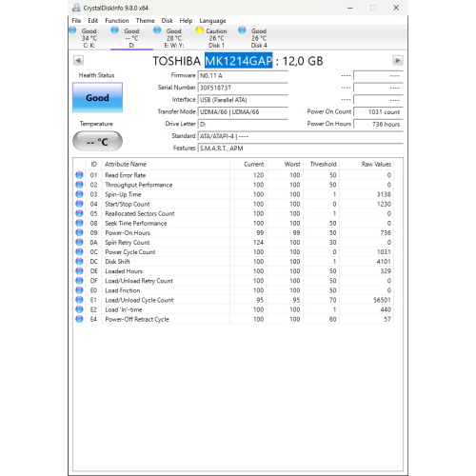Viewport: 476px width, 476px height.
Task: Click the TOSHIBA MK1214GAP model title
Action: coord(238,61)
